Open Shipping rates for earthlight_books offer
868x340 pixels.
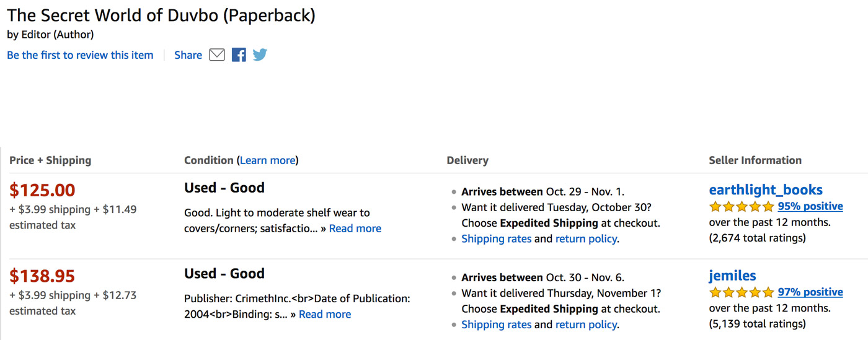coord(496,238)
